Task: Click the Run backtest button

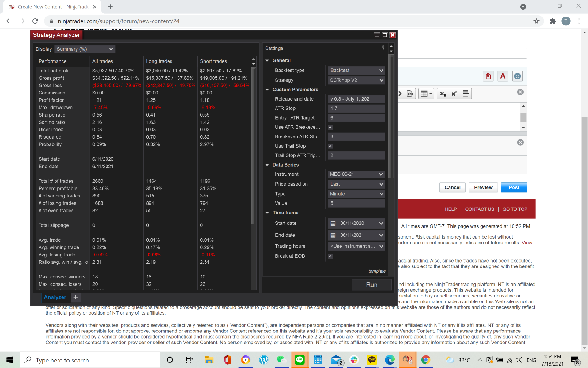Action: 371,285
